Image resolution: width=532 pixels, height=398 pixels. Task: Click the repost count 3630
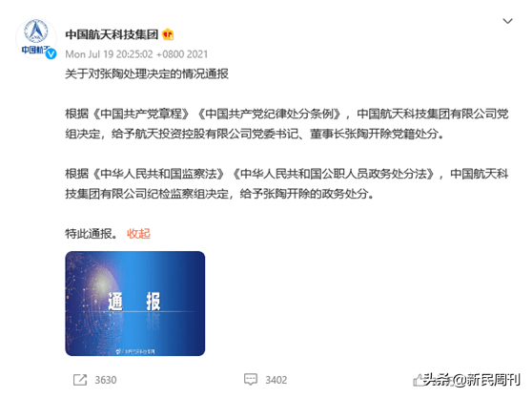(106, 380)
